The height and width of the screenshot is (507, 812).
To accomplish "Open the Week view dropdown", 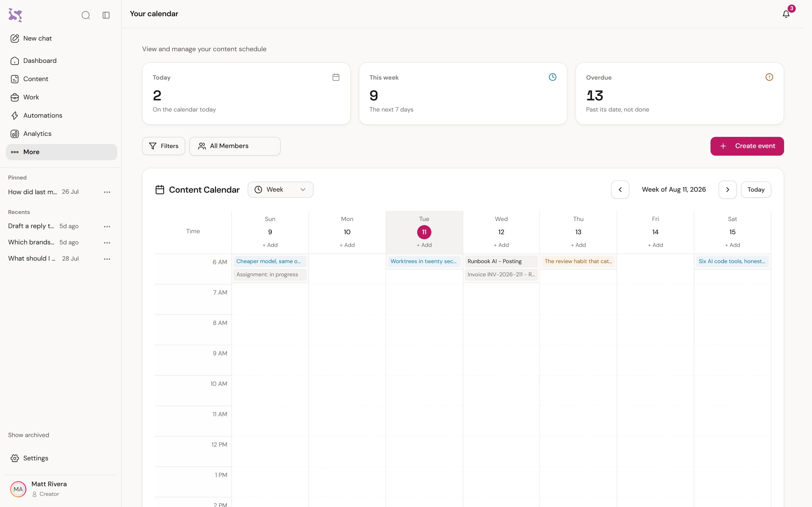I will pos(280,190).
